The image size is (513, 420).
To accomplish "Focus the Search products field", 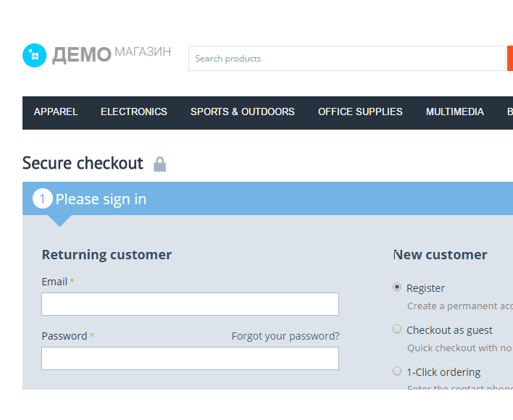I will click(x=346, y=59).
